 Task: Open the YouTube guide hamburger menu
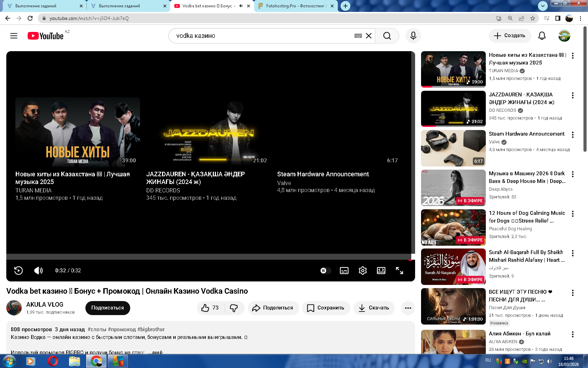14,36
